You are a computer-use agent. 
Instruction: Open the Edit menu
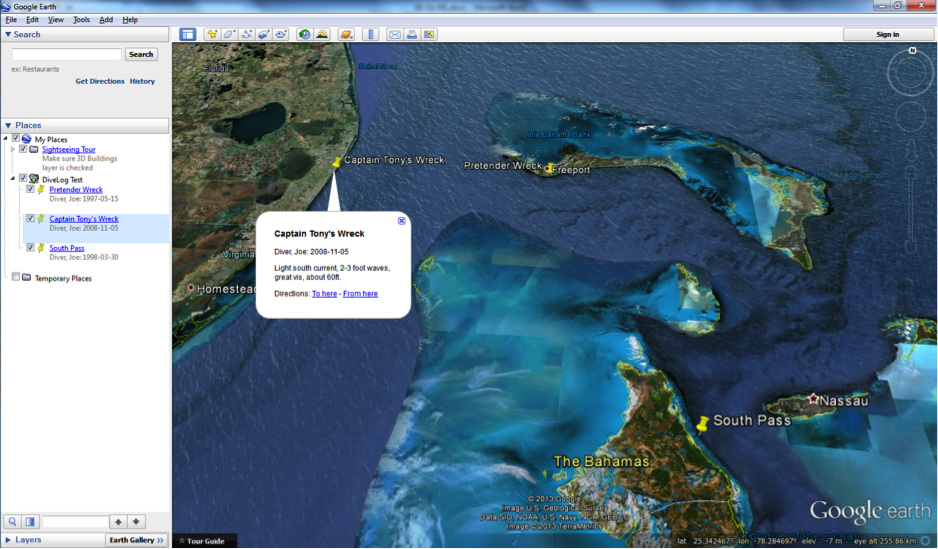32,20
